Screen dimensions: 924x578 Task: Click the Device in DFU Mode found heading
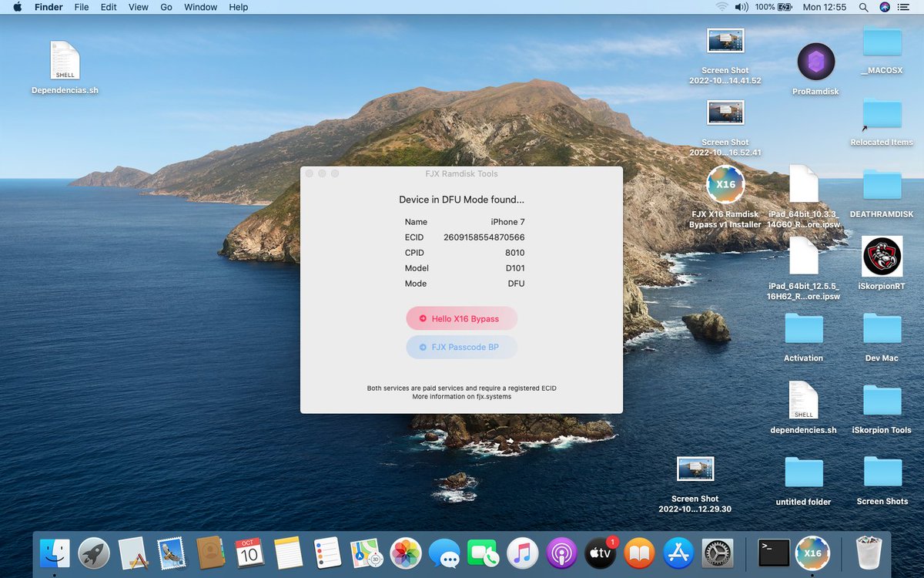[x=462, y=200]
